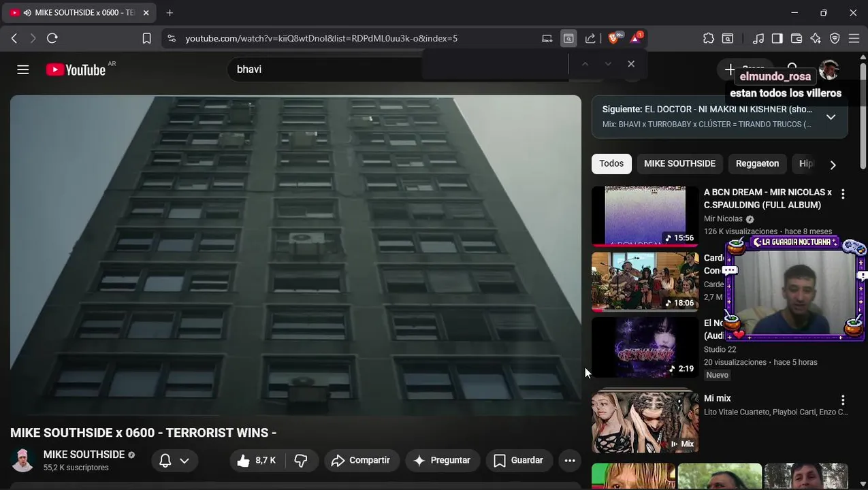Open the YouTube hamburger guide menu
The image size is (868, 490).
tap(23, 69)
